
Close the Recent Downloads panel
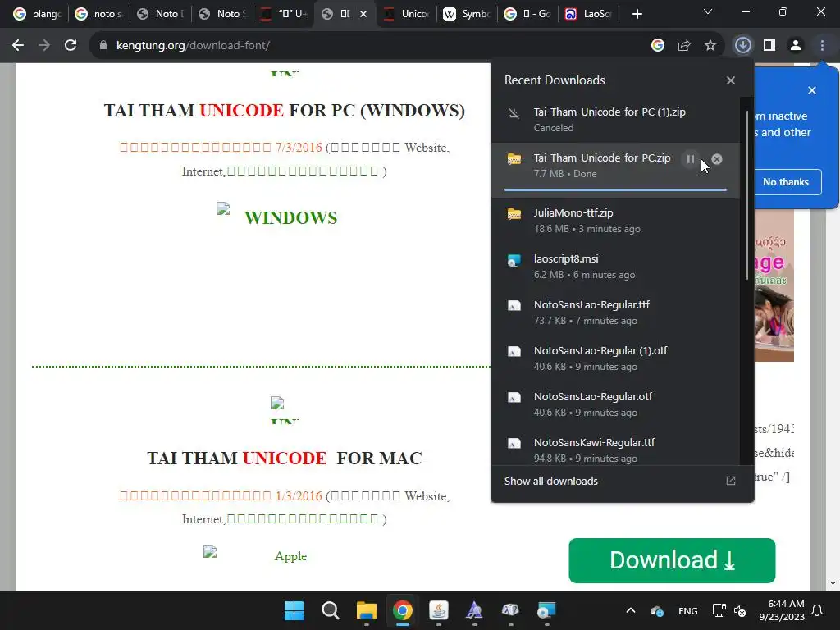click(x=731, y=80)
